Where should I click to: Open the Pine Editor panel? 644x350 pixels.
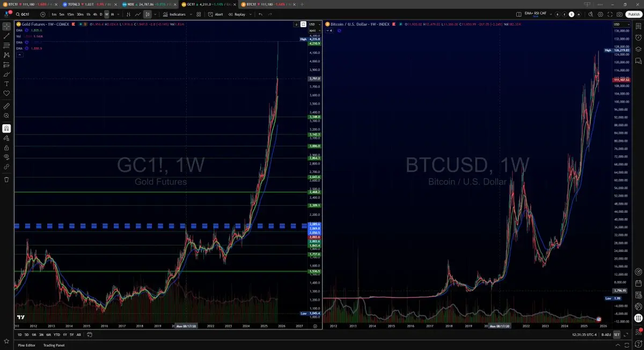point(26,345)
